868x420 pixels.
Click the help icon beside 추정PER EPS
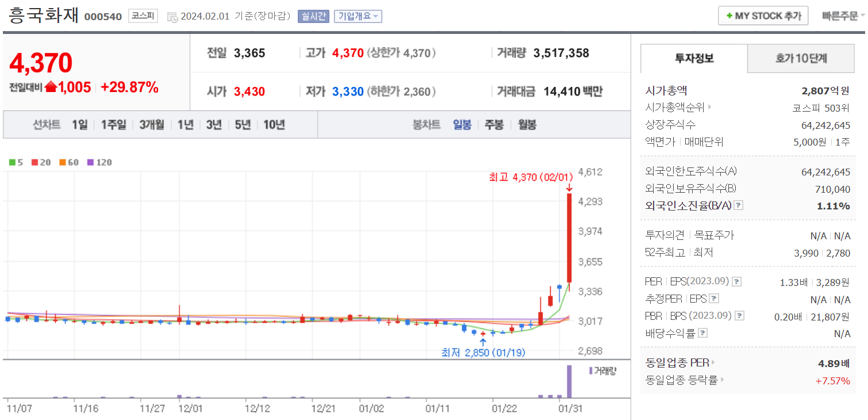pyautogui.click(x=714, y=299)
